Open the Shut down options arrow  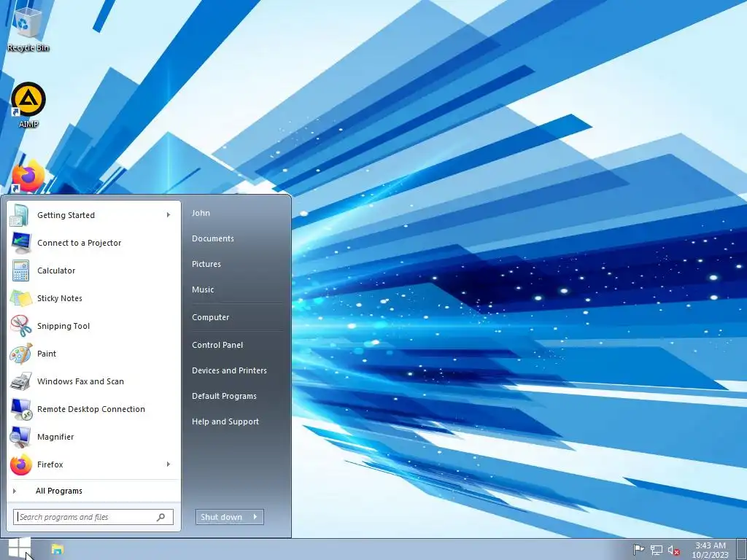click(x=255, y=517)
